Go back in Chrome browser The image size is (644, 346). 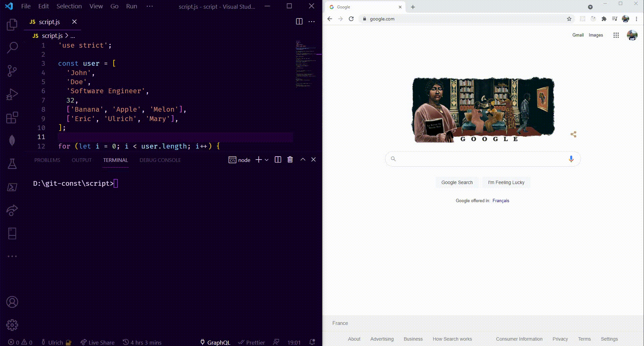(x=330, y=19)
